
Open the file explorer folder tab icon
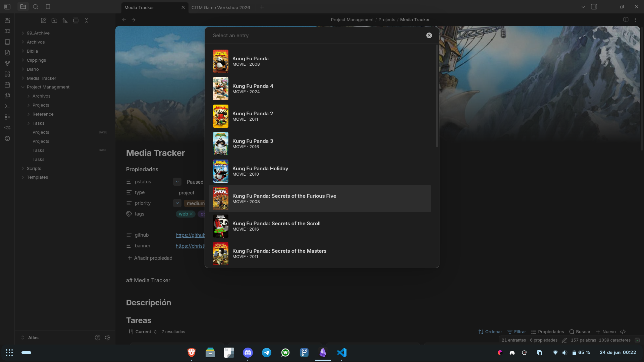(23, 7)
